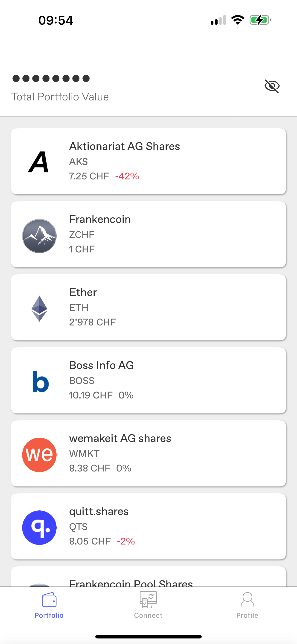
Task: Open the quitt.shares QTS card
Action: click(148, 526)
